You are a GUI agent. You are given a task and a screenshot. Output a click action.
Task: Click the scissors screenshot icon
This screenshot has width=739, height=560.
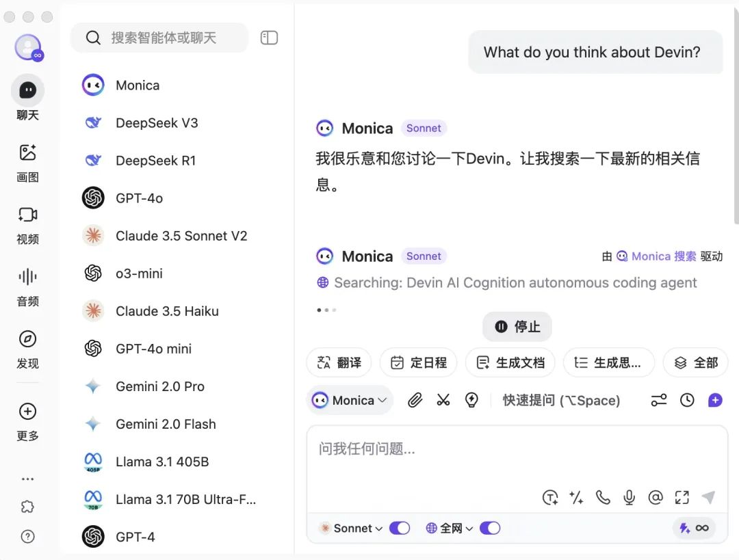click(x=443, y=400)
